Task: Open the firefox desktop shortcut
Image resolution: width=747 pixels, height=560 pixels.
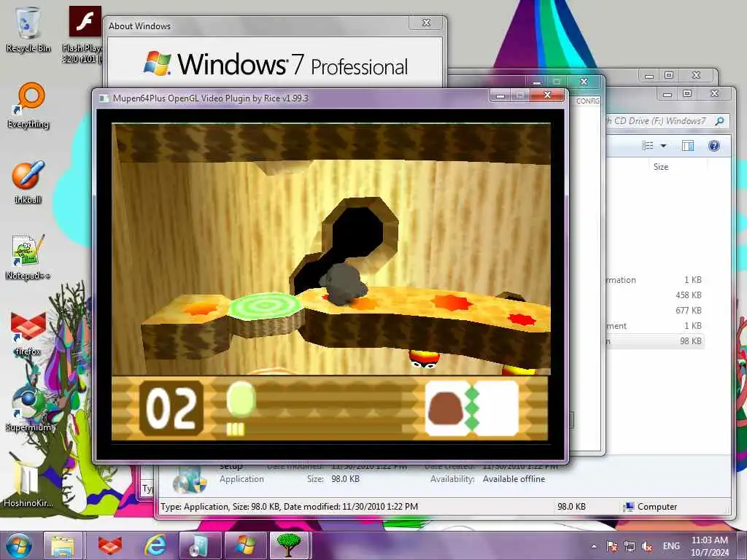Action: pos(28,333)
